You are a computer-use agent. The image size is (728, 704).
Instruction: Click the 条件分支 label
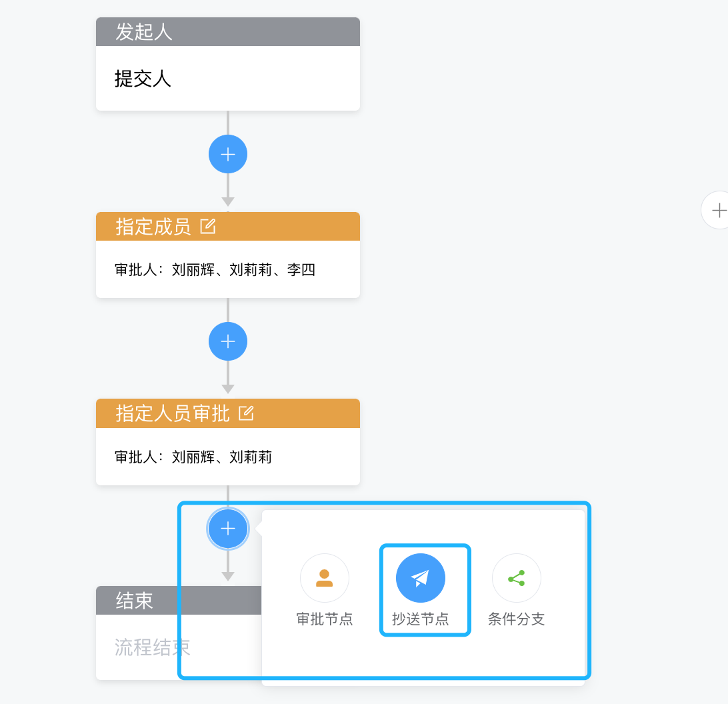(516, 619)
